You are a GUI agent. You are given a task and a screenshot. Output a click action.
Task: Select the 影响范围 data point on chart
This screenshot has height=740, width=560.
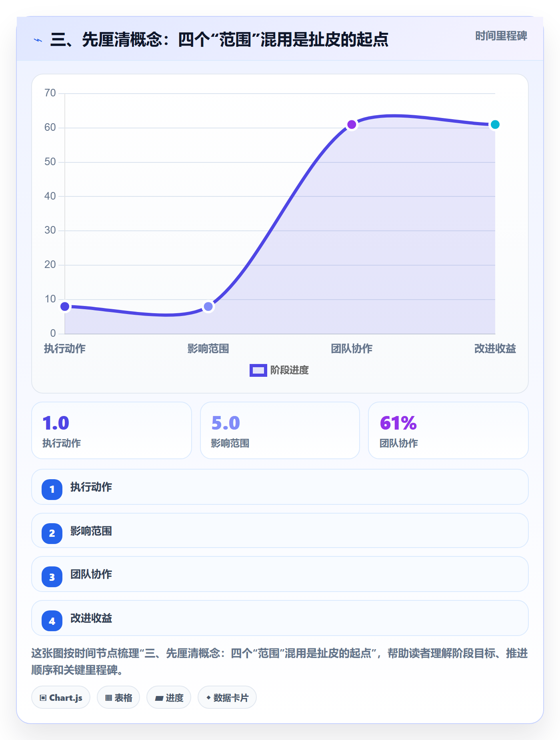(x=208, y=306)
